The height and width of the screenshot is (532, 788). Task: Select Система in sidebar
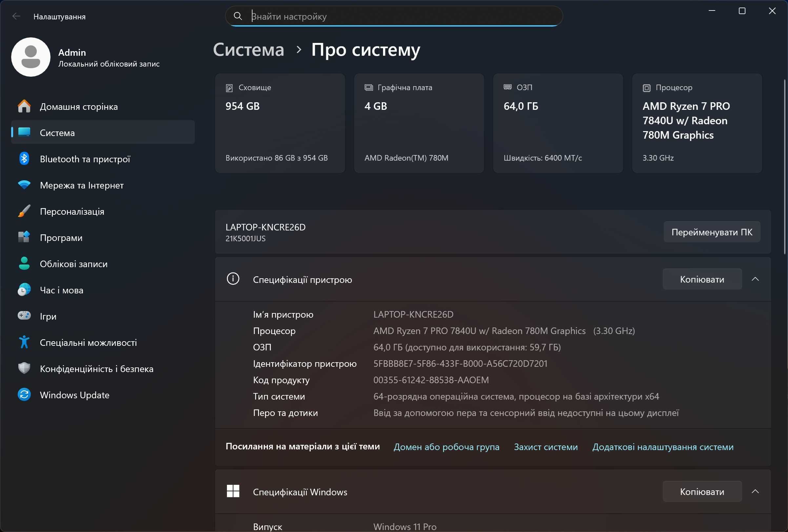(x=103, y=132)
